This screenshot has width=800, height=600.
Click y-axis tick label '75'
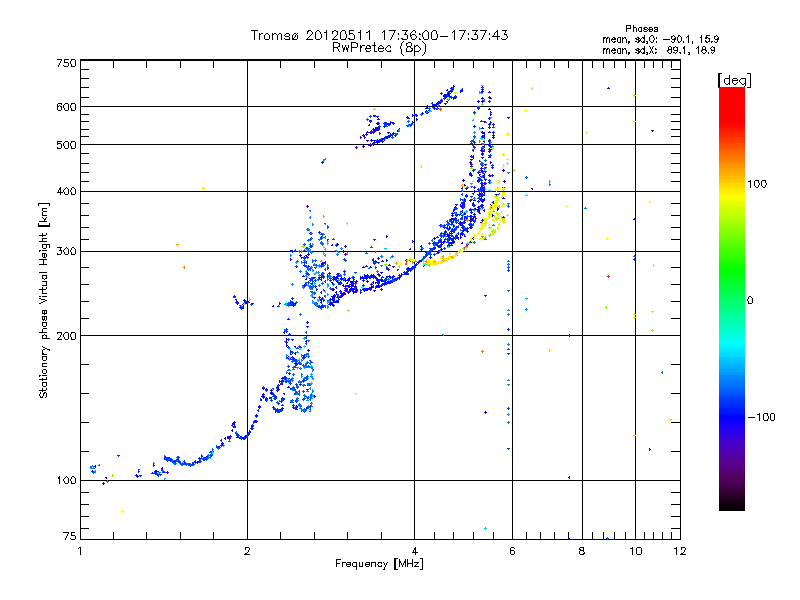70,536
